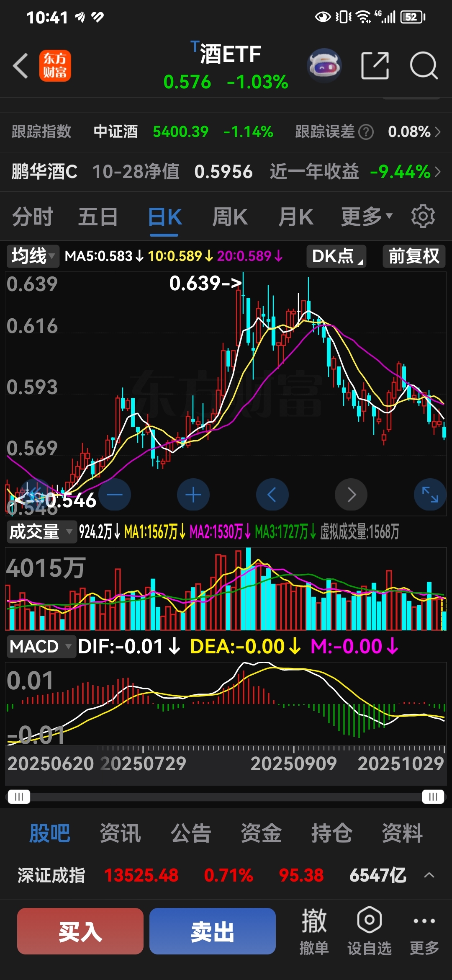Switch to 五日 chart tab
Image resolution: width=452 pixels, height=980 pixels.
pos(98,217)
